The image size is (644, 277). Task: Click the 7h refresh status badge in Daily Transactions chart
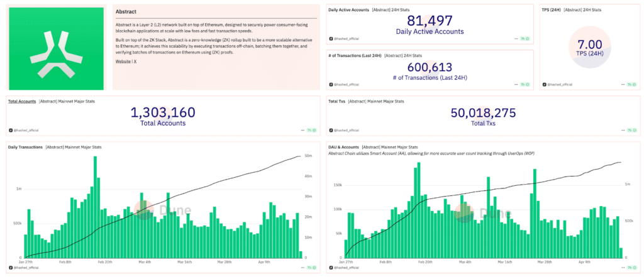click(x=311, y=267)
